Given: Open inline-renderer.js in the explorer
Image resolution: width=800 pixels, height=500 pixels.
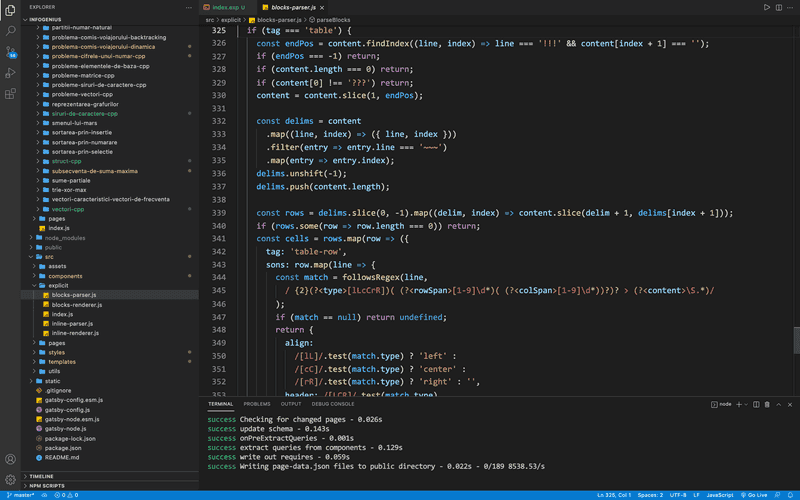Looking at the screenshot, I should (x=77, y=333).
